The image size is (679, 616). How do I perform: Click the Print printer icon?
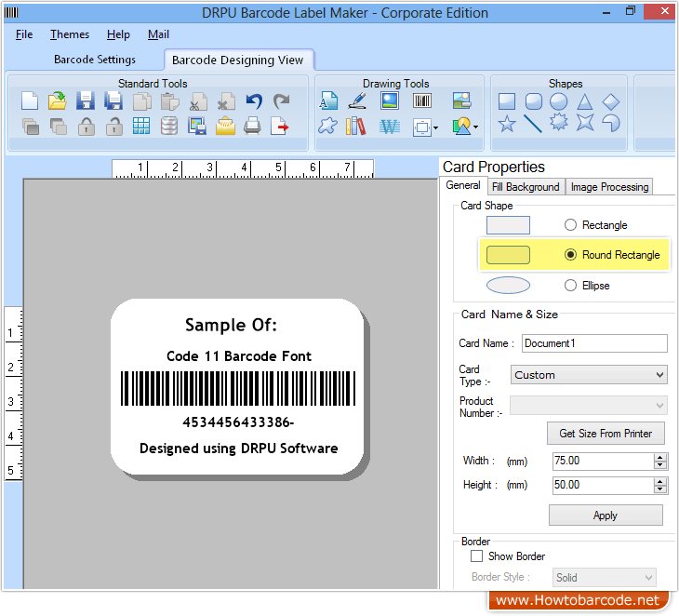[x=252, y=126]
